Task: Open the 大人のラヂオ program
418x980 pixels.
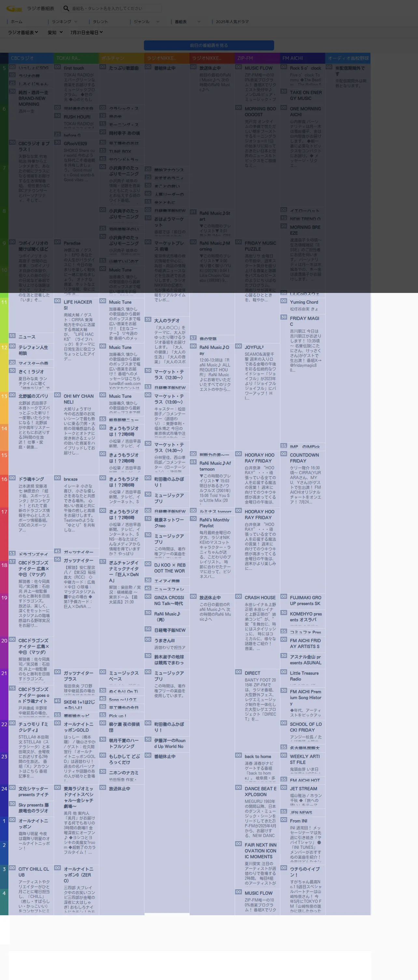Action: pos(167,320)
